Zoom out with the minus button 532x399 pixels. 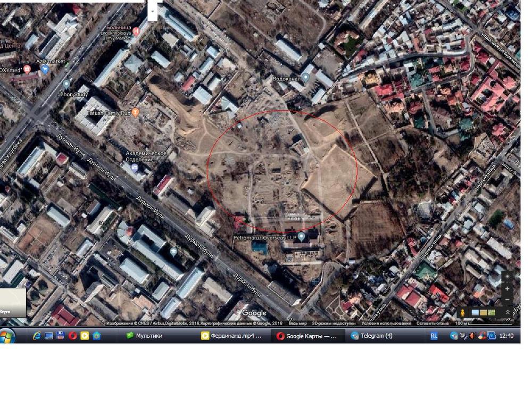(508, 300)
